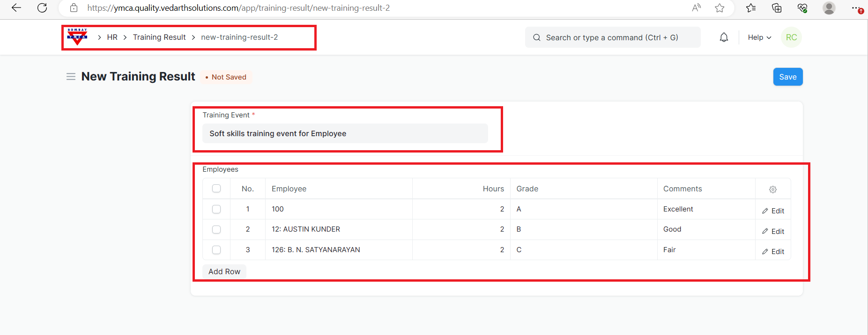
Task: Go to Training Result breadcrumb
Action: click(159, 37)
